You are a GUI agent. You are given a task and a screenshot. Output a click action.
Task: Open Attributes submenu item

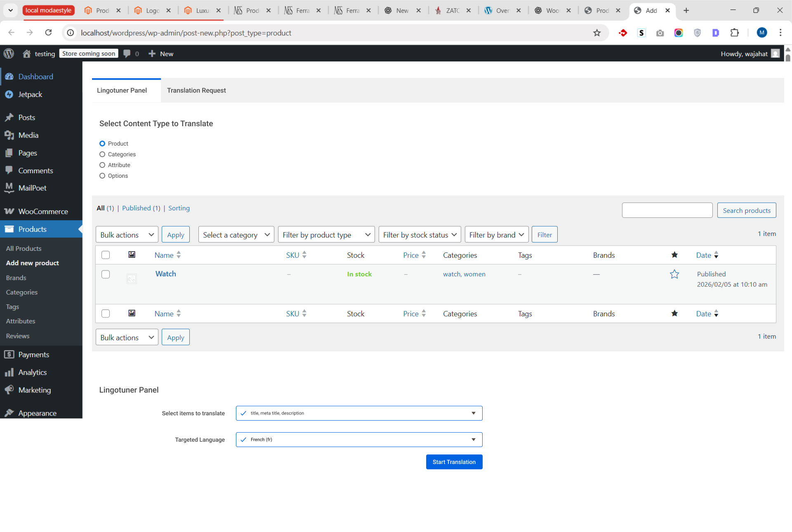click(x=21, y=321)
